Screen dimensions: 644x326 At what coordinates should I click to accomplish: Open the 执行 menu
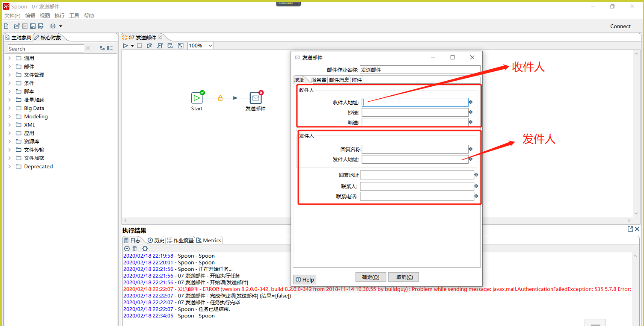click(59, 15)
